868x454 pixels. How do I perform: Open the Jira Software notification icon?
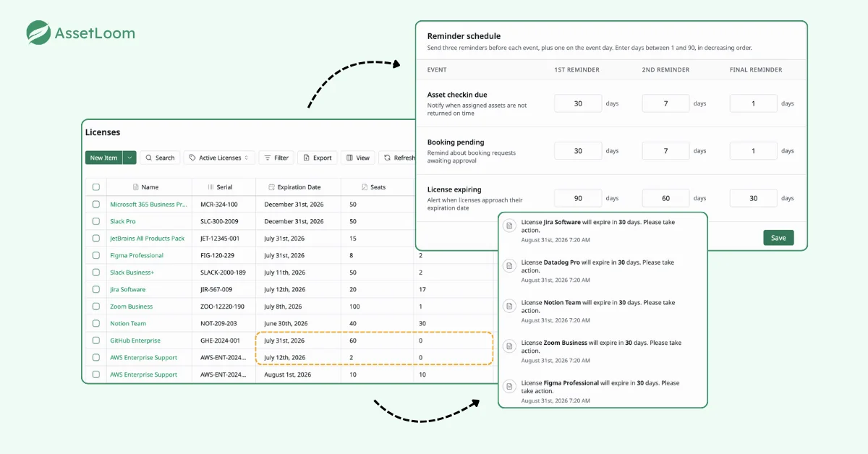point(509,226)
